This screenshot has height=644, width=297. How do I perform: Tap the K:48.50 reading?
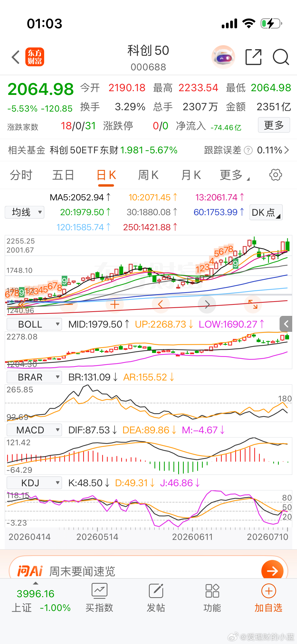tap(89, 483)
